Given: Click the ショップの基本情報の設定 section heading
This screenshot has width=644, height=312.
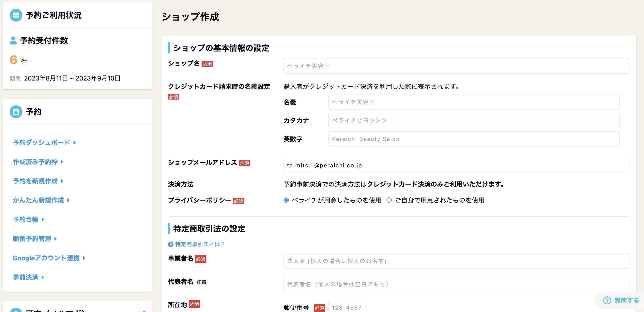Looking at the screenshot, I should click(x=221, y=48).
